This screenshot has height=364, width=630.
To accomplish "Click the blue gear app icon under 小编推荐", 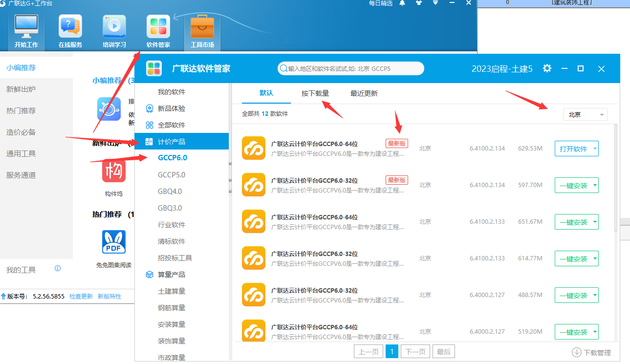I will [109, 109].
